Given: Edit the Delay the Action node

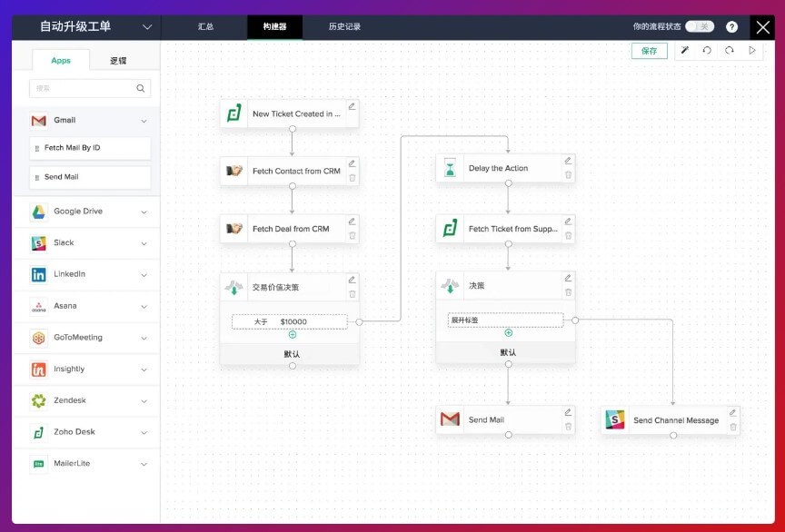Looking at the screenshot, I should (568, 161).
